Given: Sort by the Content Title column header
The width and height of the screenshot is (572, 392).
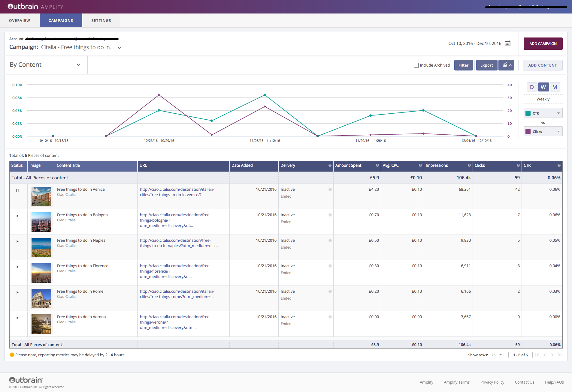Looking at the screenshot, I should click(96, 166).
